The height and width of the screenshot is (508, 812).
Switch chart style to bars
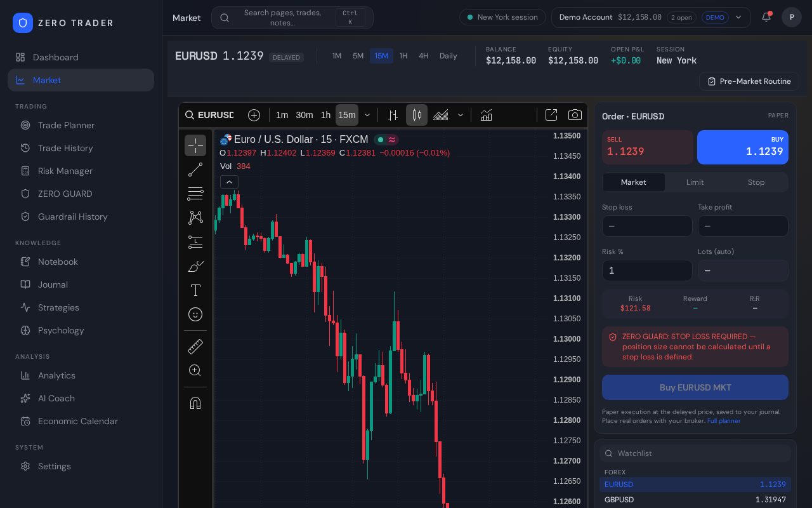tap(393, 115)
